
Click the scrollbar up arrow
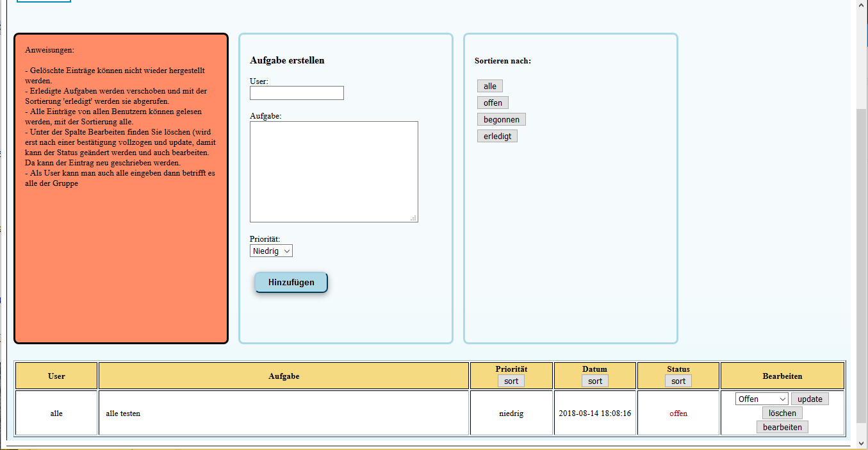tap(862, 4)
